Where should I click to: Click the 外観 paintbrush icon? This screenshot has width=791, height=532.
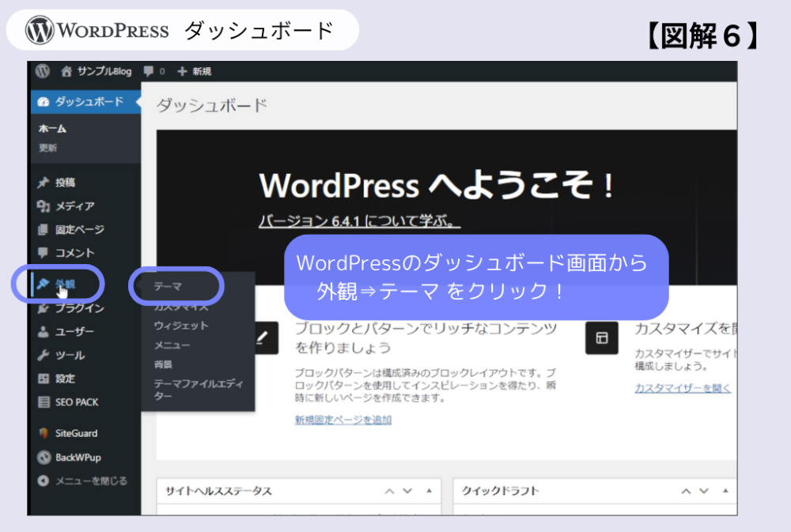[44, 284]
